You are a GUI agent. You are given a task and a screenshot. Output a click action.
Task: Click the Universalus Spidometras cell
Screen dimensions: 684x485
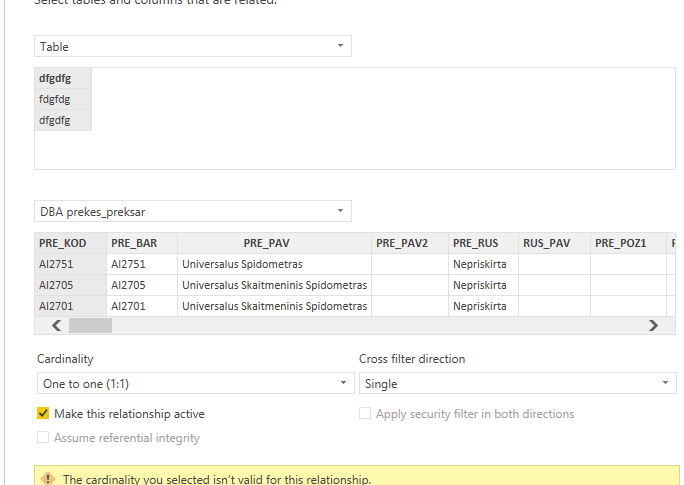tap(274, 264)
